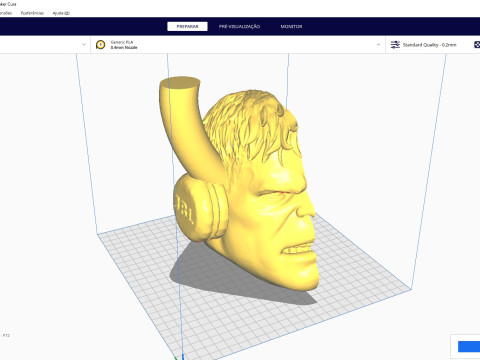
Task: Open the PRÉ-VISUALIZAÇÃO tab
Action: coord(239,26)
